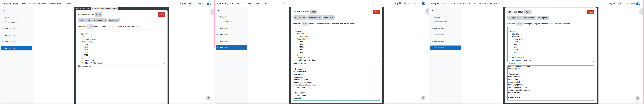Open Site administration in right window
Image resolution: width=644 pixels, height=104 pixels.
click(485, 3)
